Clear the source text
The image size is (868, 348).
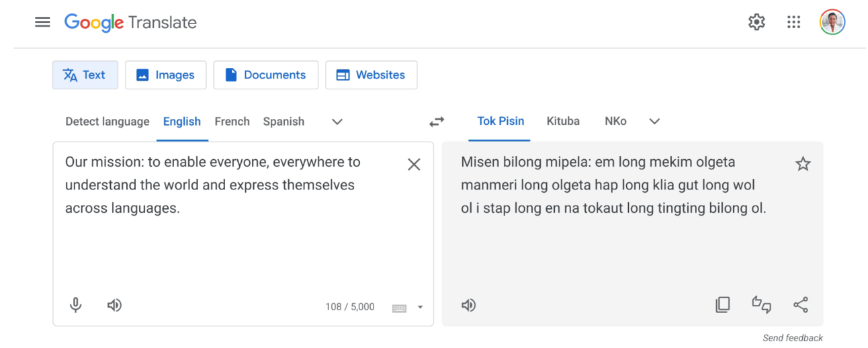(414, 165)
